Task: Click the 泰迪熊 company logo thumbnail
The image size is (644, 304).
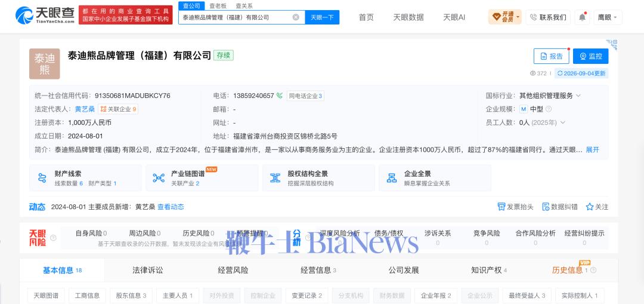Action: click(44, 64)
